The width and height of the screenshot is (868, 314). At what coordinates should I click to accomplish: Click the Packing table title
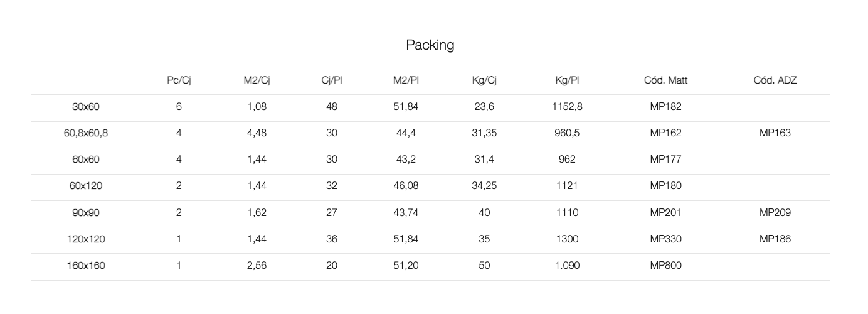pyautogui.click(x=430, y=45)
